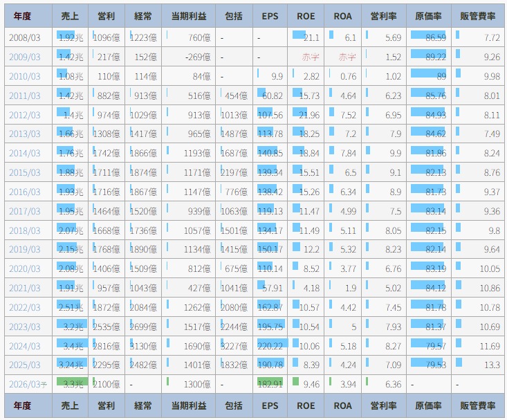Select the top 販管費率 column header

[477, 15]
